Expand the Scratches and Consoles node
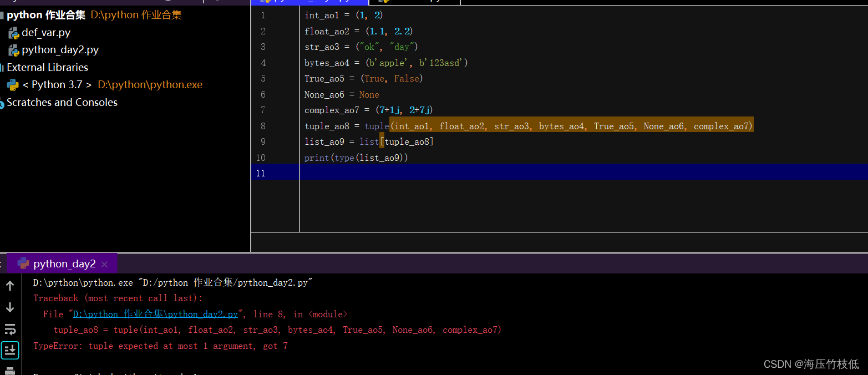The image size is (868, 375). coord(62,102)
